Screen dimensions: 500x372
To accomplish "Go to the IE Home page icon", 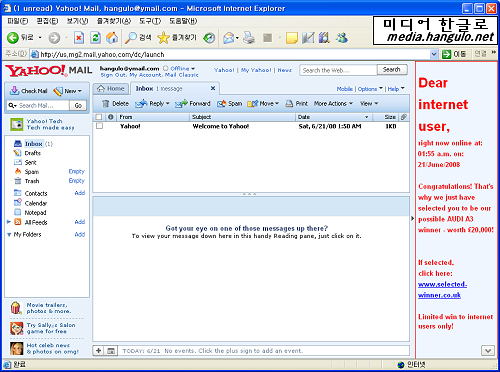I will pos(112,38).
